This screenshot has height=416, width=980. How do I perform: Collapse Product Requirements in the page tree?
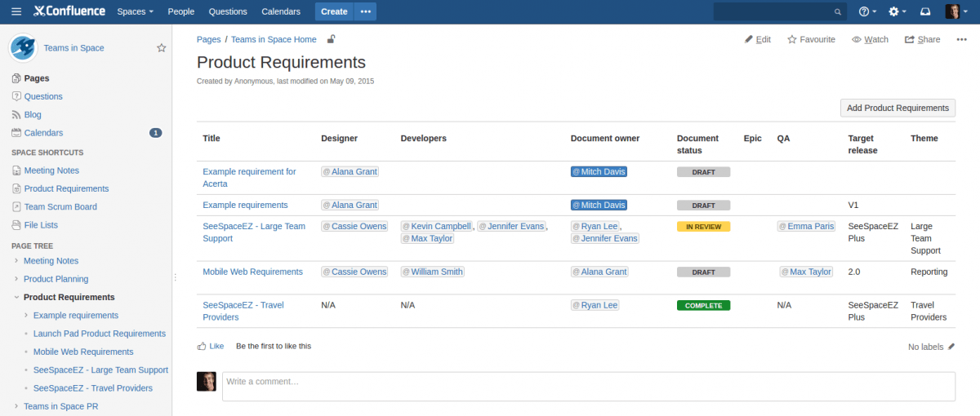click(16, 298)
